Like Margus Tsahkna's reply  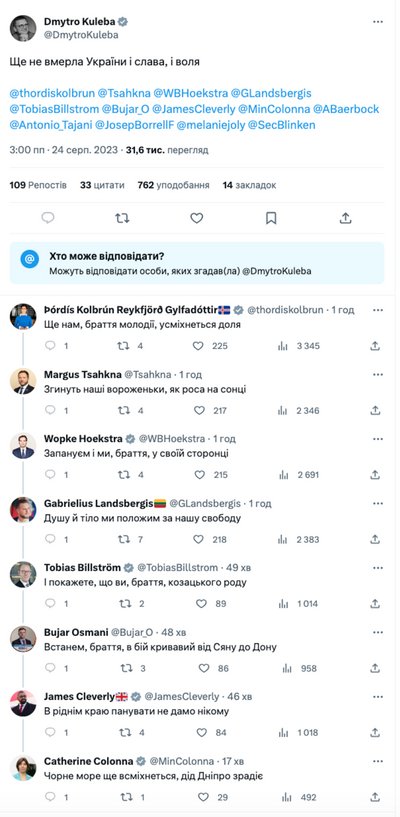click(199, 410)
